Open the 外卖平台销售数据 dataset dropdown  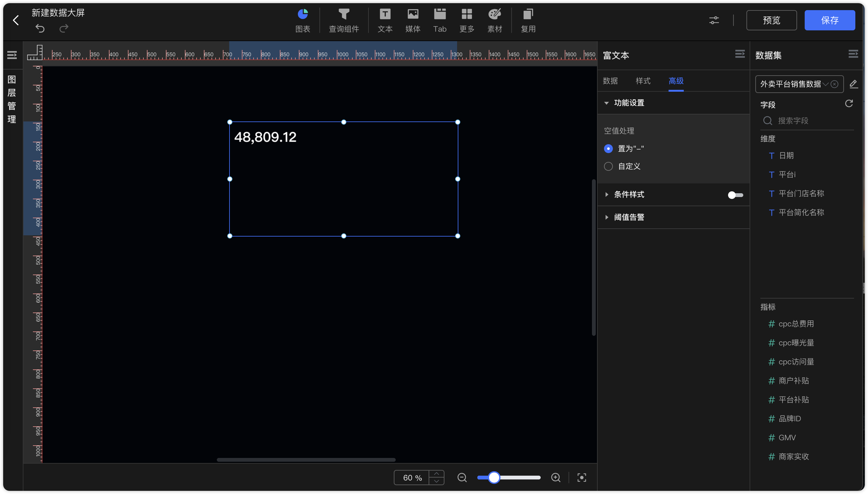point(799,84)
